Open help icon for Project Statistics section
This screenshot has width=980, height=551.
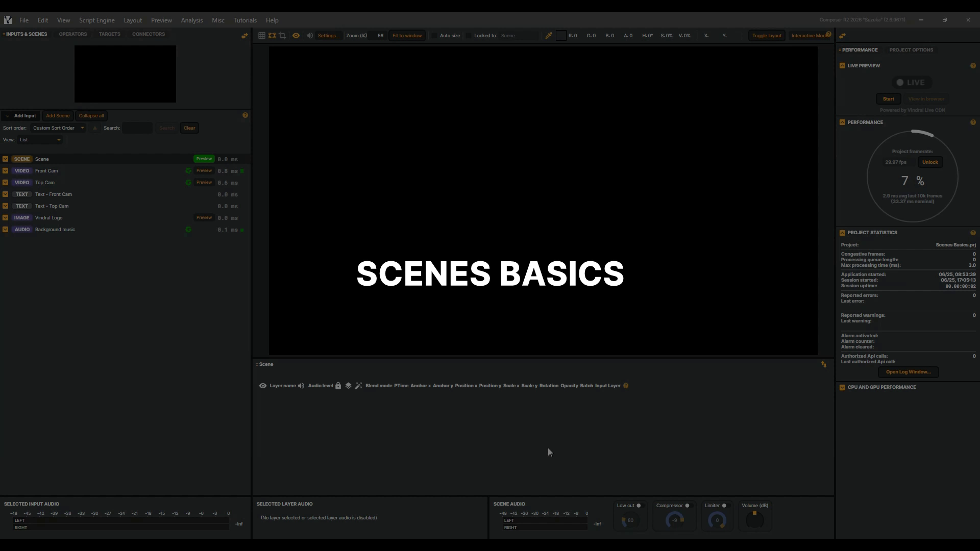(x=973, y=233)
